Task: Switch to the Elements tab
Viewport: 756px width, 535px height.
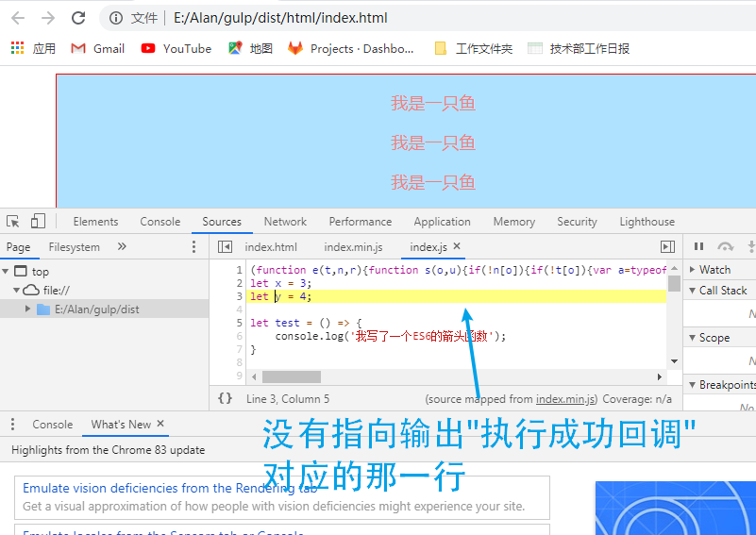Action: (95, 222)
